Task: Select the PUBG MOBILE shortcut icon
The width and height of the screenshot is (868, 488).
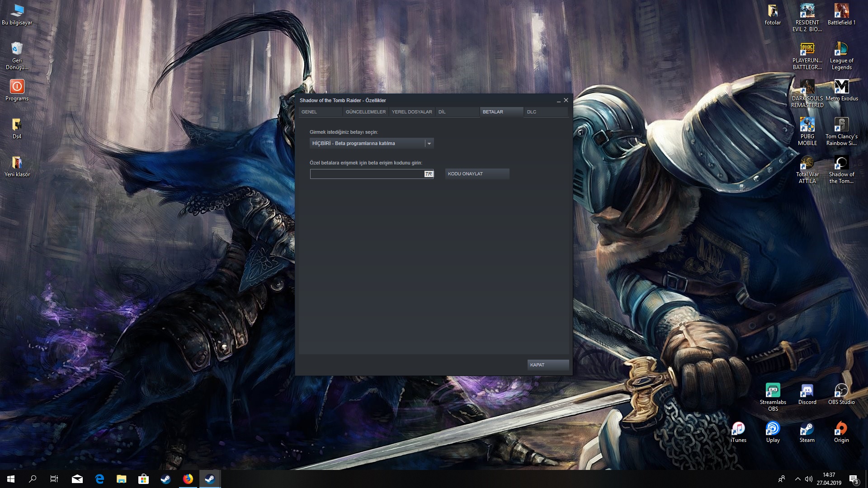Action: point(807,131)
